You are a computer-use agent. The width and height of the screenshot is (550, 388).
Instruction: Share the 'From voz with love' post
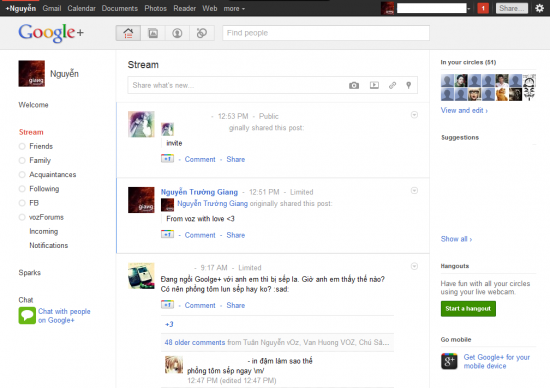(x=236, y=235)
